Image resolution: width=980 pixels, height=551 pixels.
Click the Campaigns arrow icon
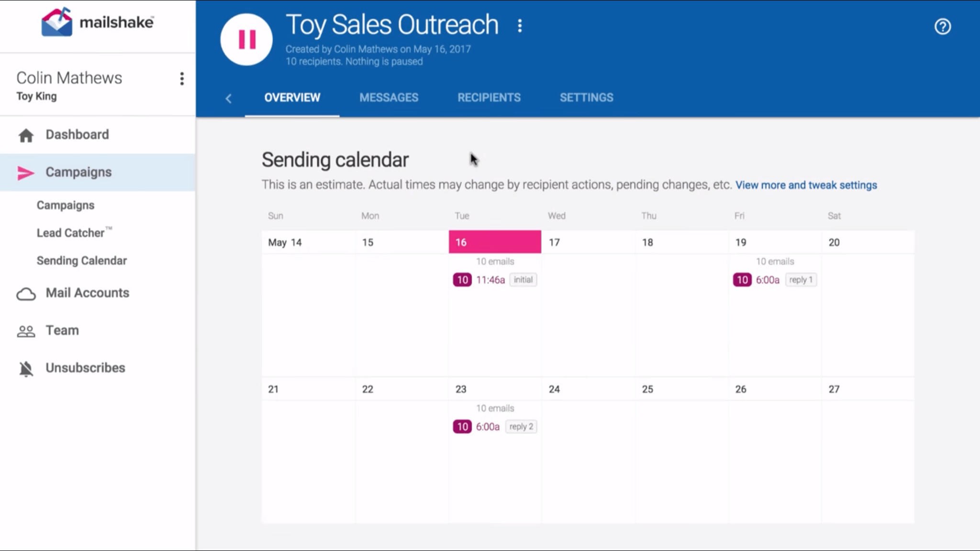[x=25, y=172]
